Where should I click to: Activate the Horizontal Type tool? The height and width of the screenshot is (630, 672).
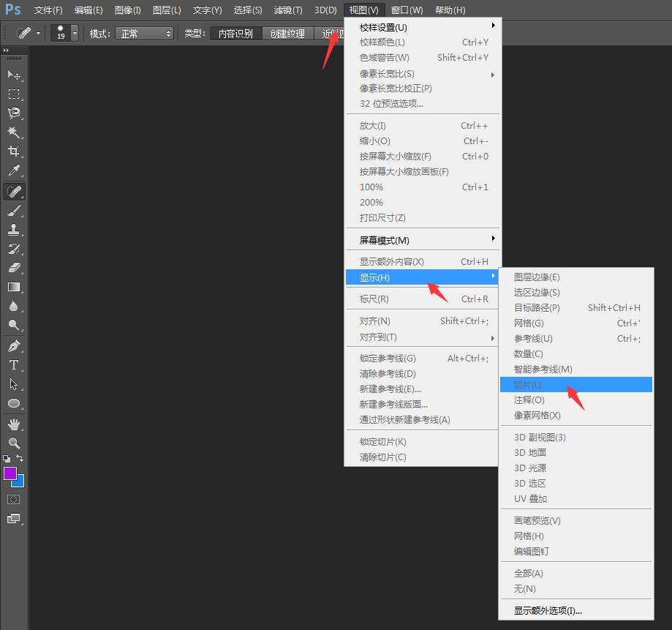[x=13, y=364]
